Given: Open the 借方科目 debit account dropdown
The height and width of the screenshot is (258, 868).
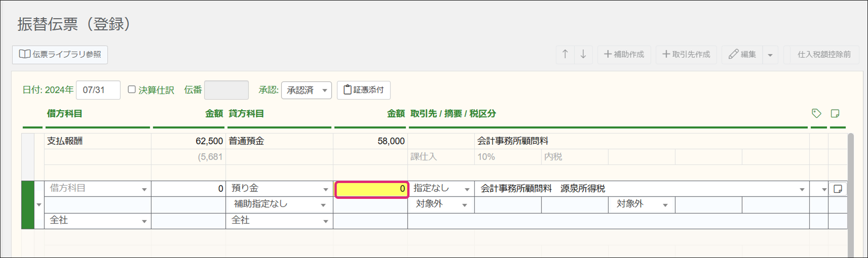Looking at the screenshot, I should (x=98, y=189).
